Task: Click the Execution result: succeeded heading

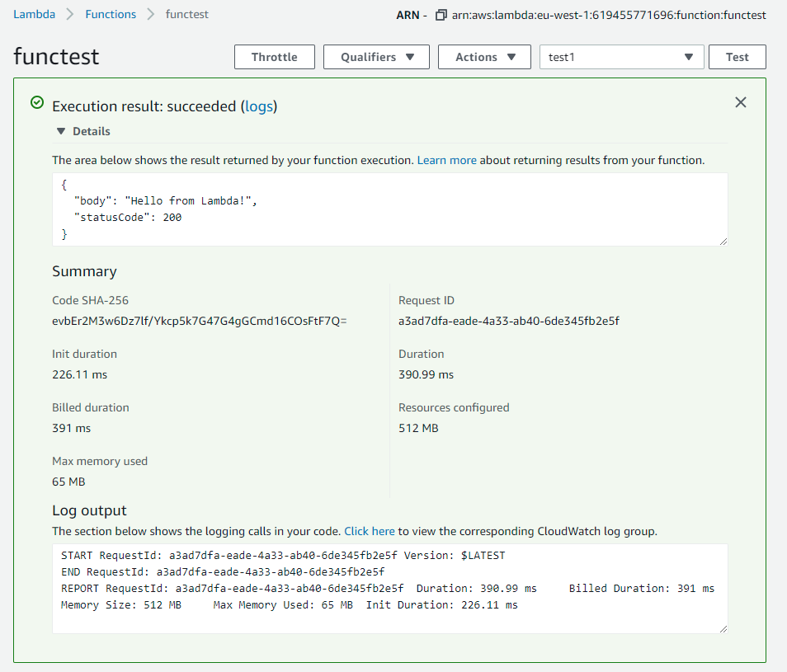Action: click(165, 106)
